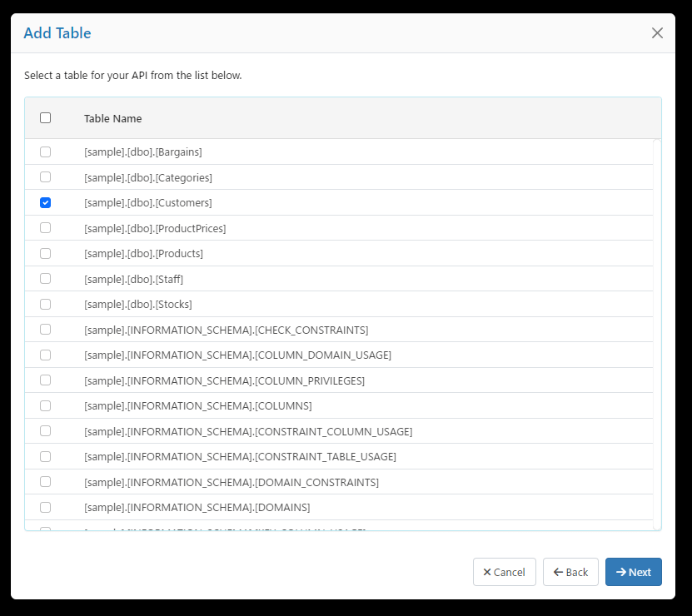
Task: Select the Products table checkbox
Action: [46, 253]
